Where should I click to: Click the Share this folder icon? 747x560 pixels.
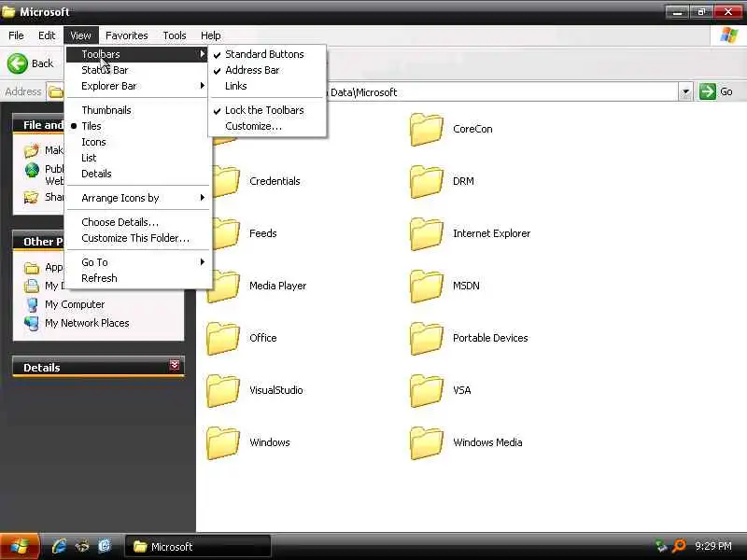(x=32, y=197)
